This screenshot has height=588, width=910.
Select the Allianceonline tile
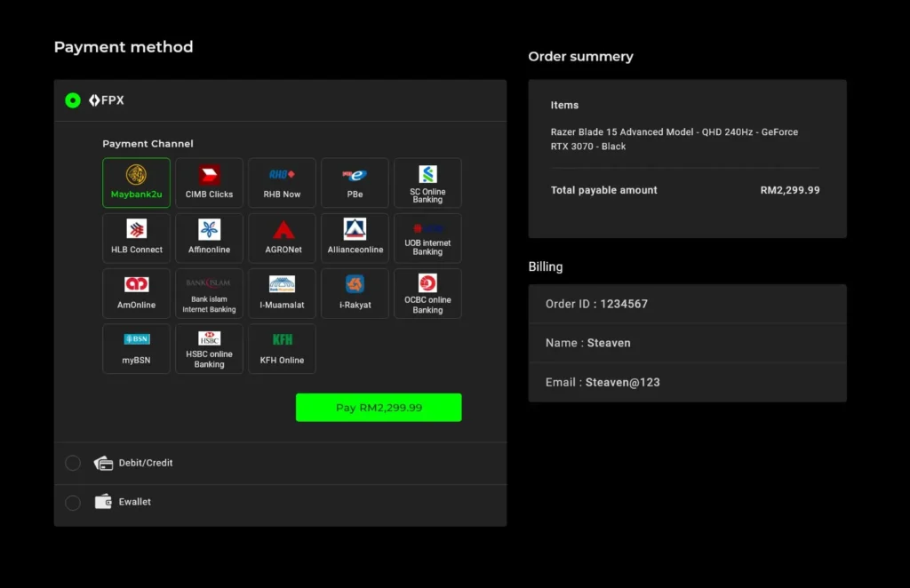click(355, 238)
